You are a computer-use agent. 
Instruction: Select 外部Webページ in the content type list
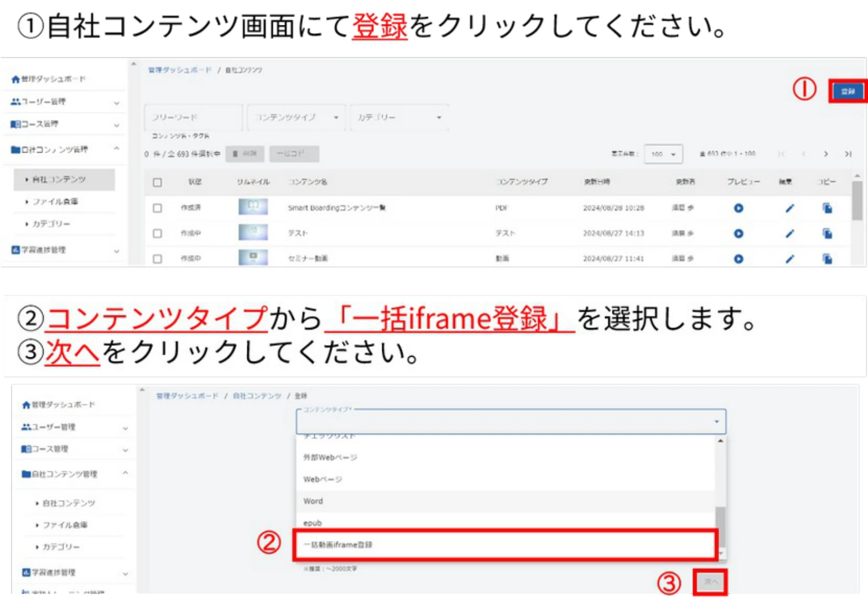(506, 457)
